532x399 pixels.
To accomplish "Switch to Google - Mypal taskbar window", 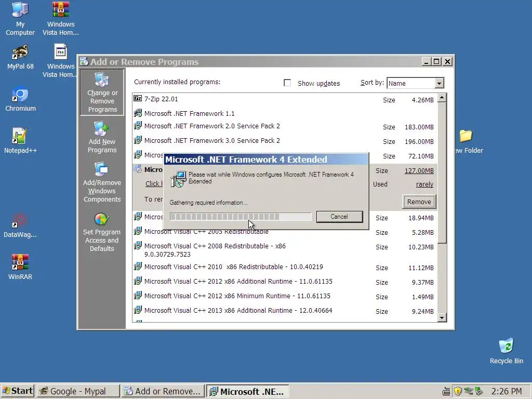I will 78,391.
